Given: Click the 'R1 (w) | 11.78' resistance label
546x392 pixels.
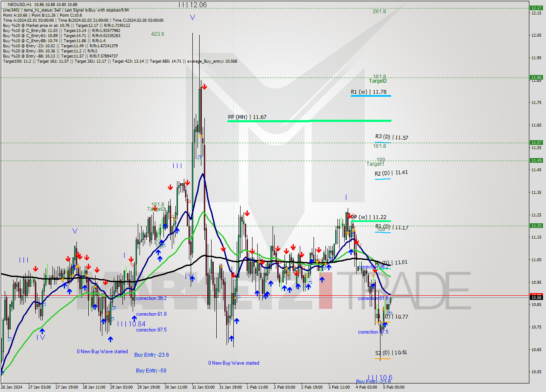Looking at the screenshot, I should pos(369,92).
